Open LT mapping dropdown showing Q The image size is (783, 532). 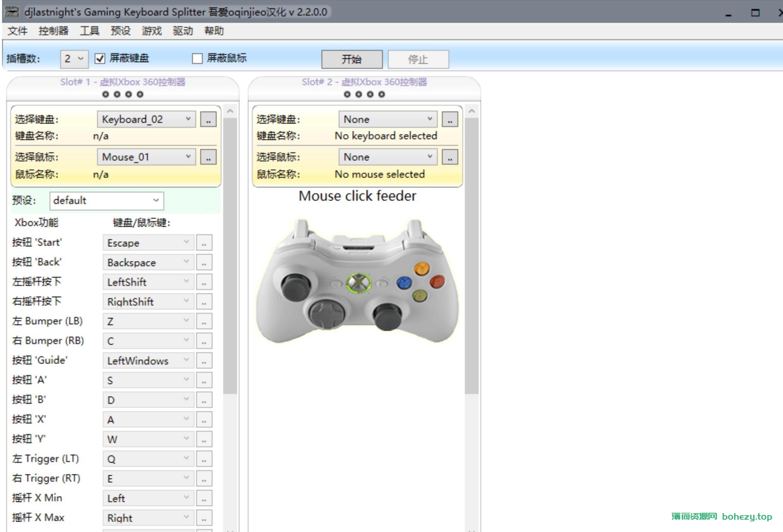point(148,459)
